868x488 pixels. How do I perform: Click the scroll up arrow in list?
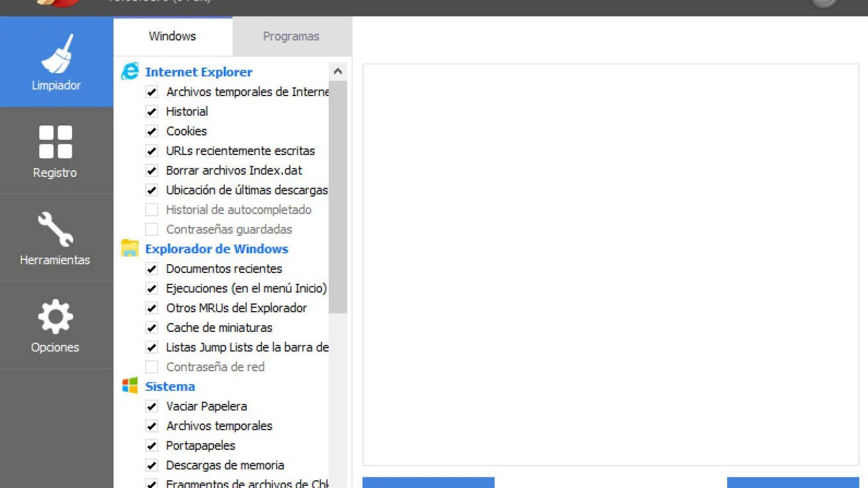(x=338, y=72)
